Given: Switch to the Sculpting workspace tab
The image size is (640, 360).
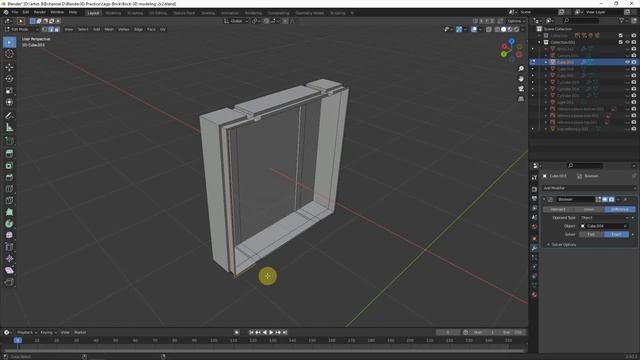Looking at the screenshot, I should click(x=135, y=13).
